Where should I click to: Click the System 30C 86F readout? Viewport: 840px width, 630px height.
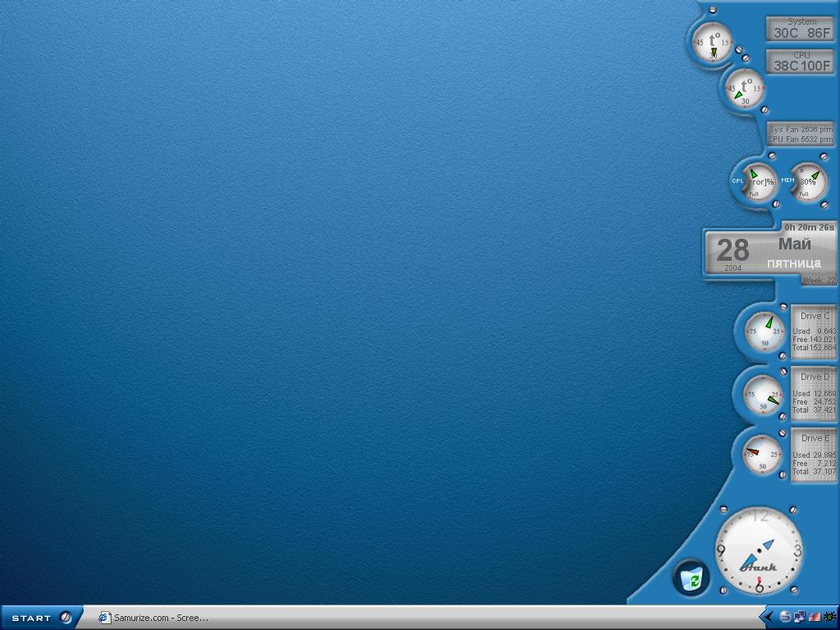(800, 29)
